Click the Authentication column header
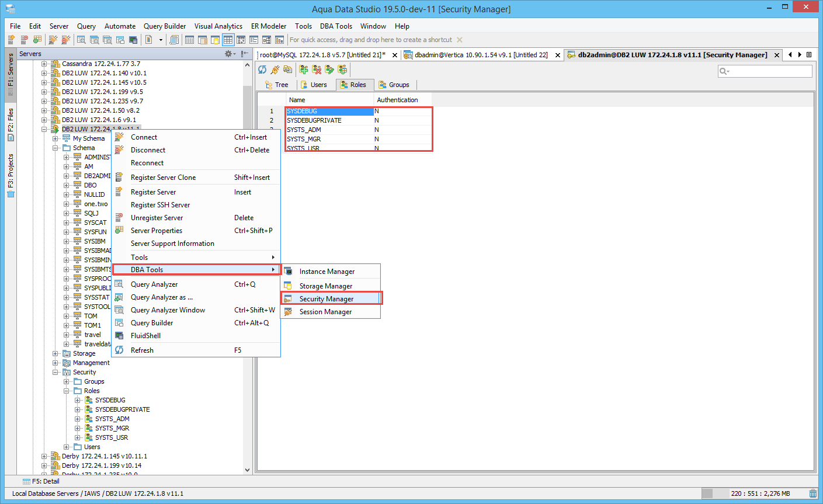Viewport: 823px width, 504px height. point(402,100)
